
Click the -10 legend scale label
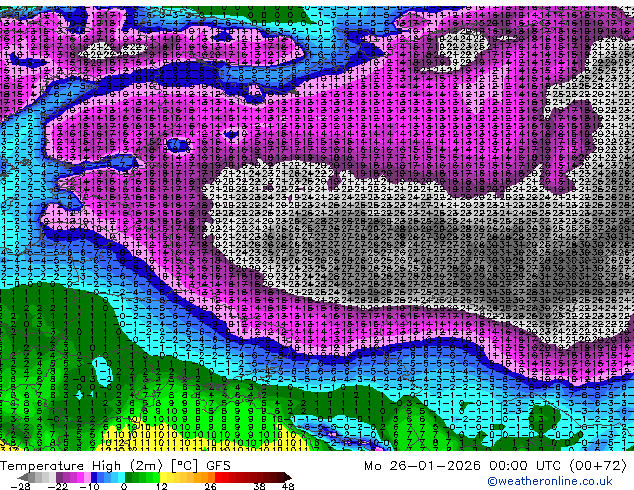tap(89, 486)
